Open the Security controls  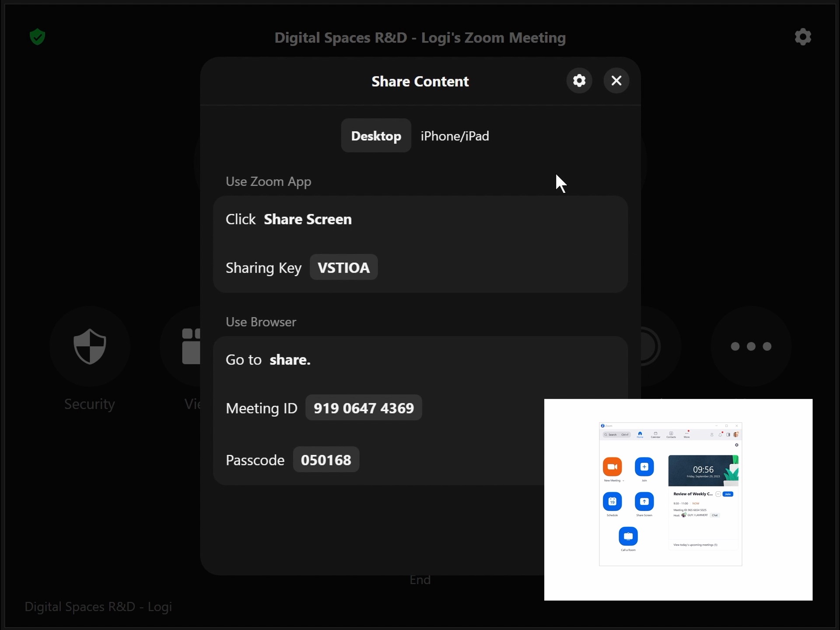(90, 346)
